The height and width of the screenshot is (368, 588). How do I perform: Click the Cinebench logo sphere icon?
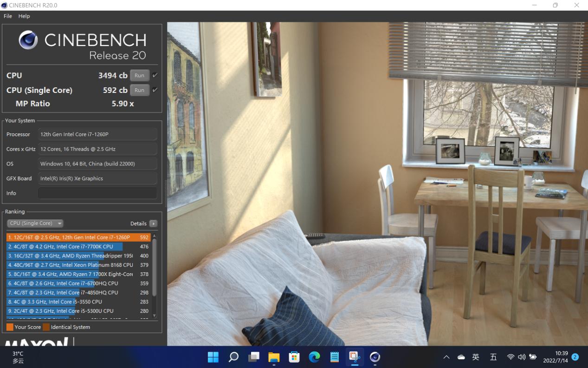[x=28, y=40]
